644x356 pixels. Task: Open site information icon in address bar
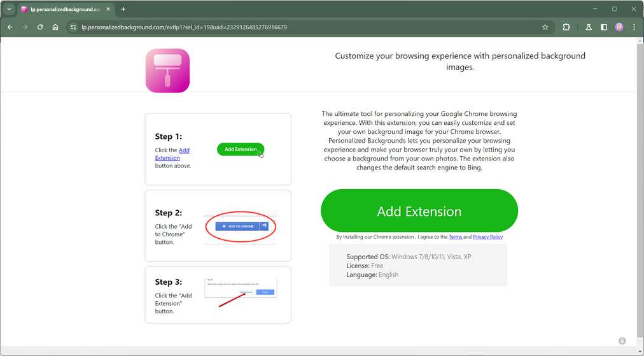tap(73, 27)
